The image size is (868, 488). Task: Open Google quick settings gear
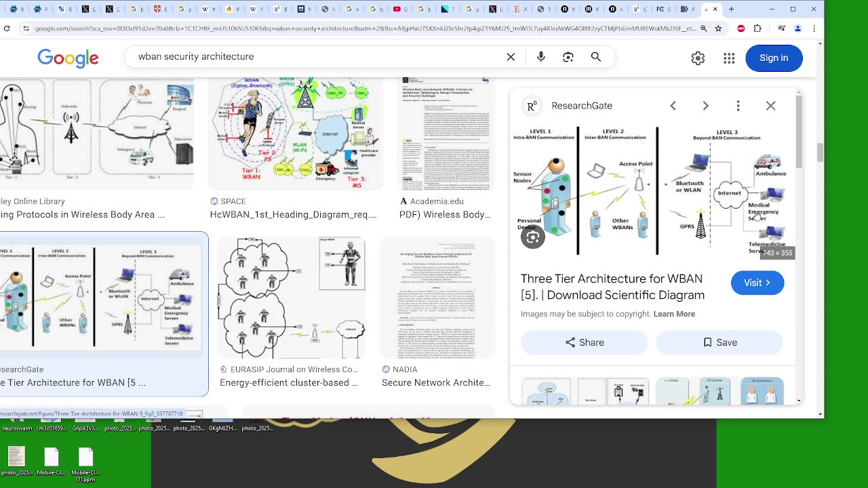pos(698,58)
